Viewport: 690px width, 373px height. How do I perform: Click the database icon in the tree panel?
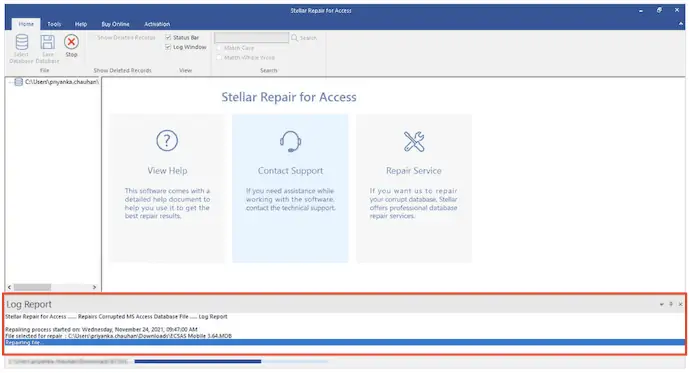coord(18,82)
